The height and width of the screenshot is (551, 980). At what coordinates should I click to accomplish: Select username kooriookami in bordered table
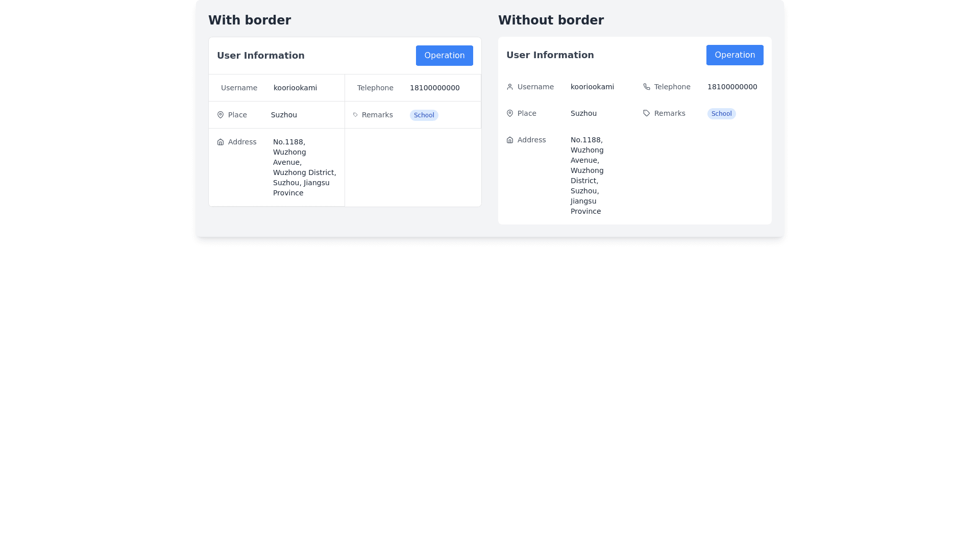pyautogui.click(x=295, y=88)
